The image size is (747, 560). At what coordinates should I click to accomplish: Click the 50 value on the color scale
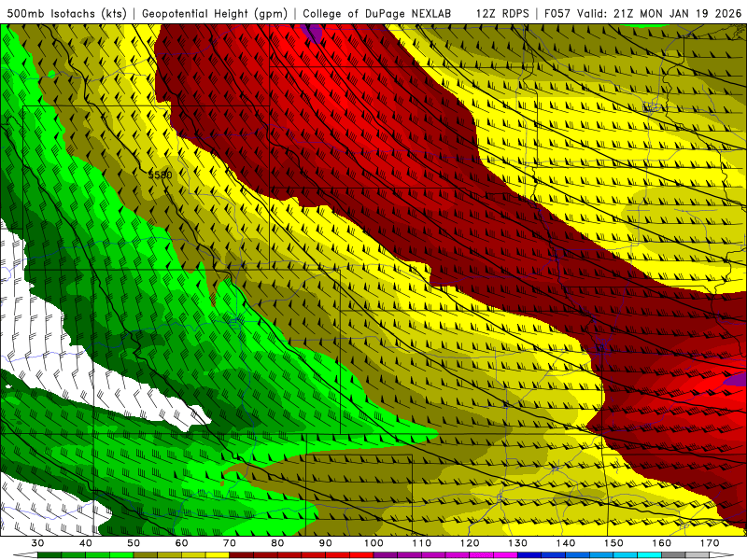[x=134, y=543]
